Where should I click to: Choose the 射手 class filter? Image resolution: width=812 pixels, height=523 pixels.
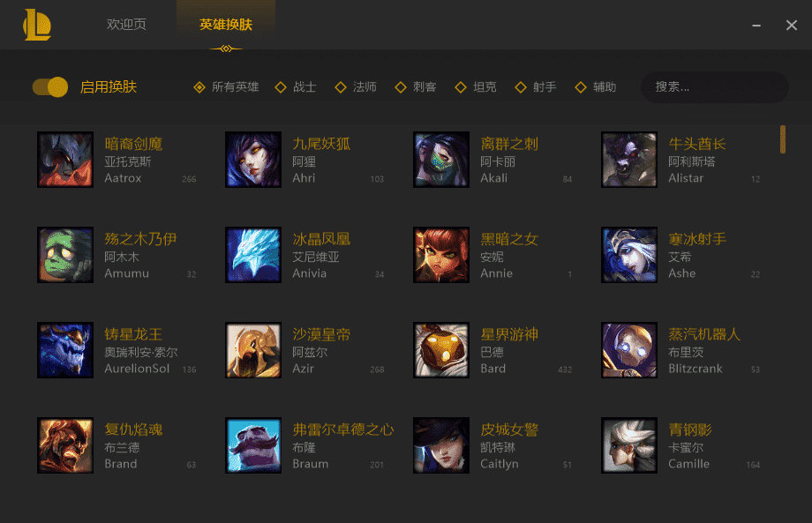point(536,87)
